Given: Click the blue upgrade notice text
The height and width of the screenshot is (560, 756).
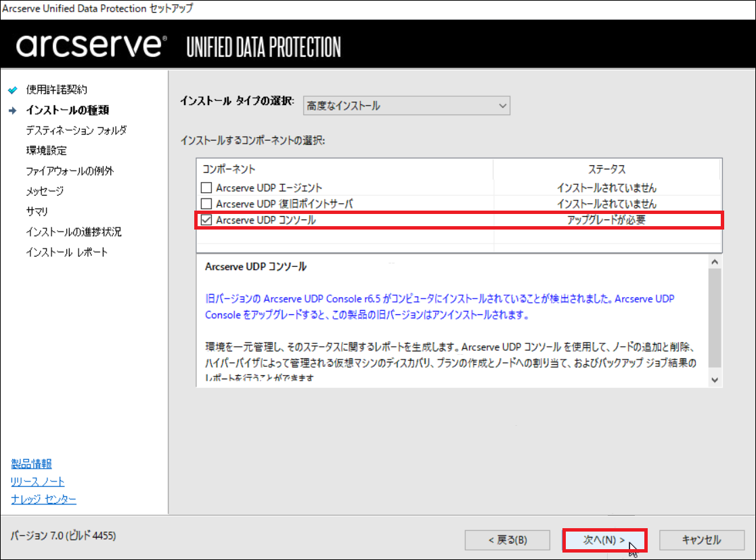Looking at the screenshot, I should point(440,307).
